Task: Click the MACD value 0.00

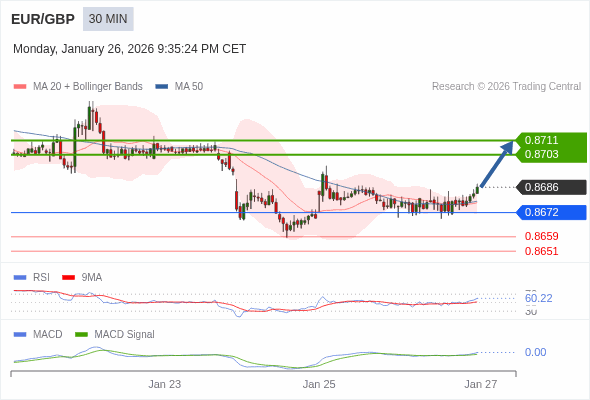Action: (x=535, y=352)
